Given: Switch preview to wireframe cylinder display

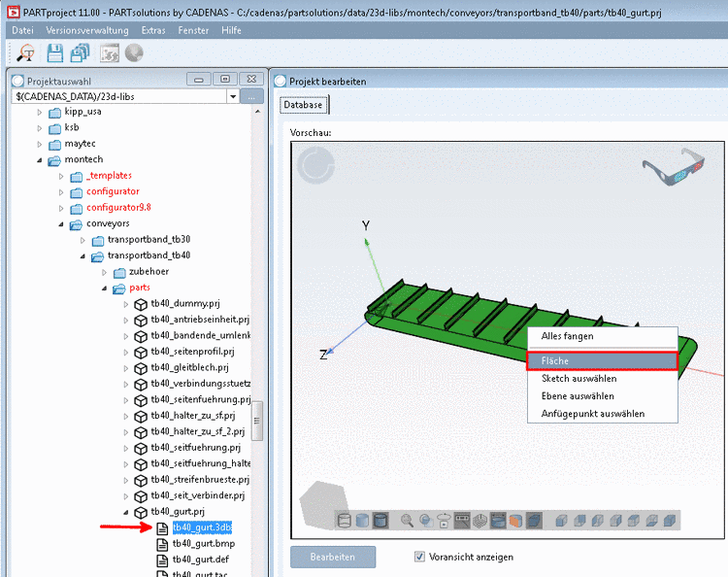Looking at the screenshot, I should (x=344, y=521).
